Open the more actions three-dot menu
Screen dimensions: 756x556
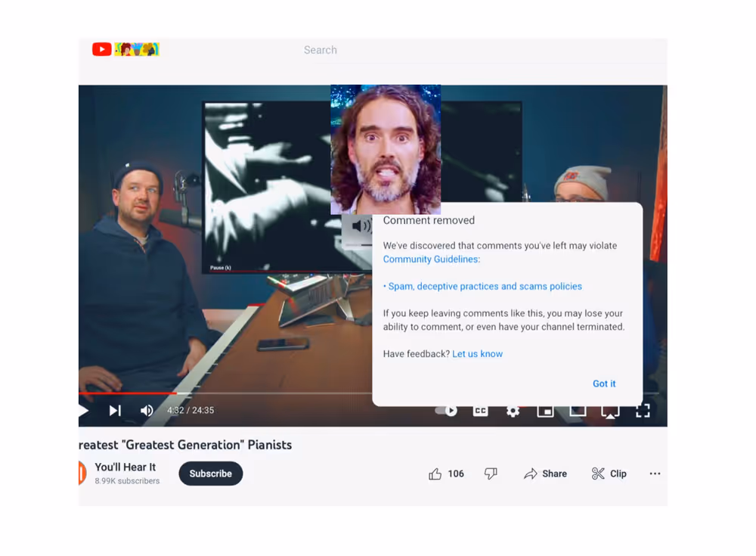655,474
